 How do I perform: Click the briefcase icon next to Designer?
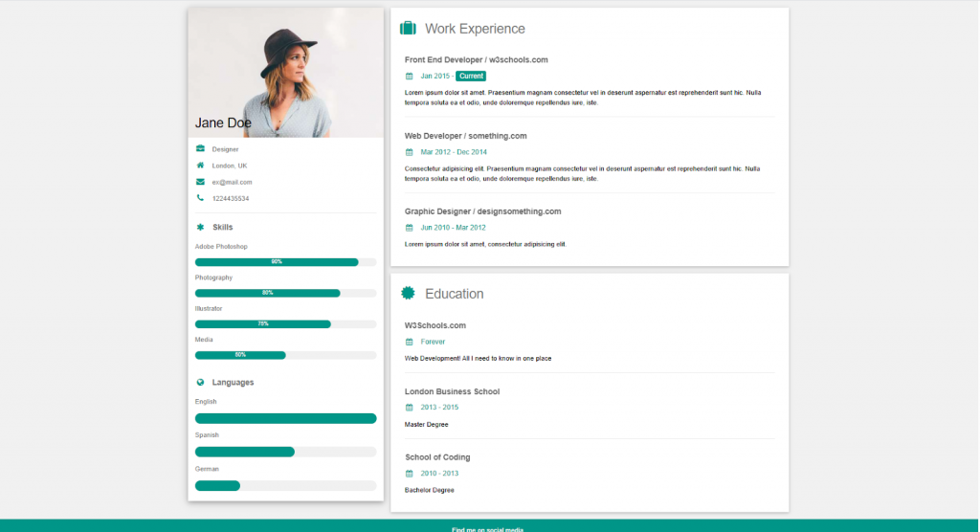pyautogui.click(x=200, y=148)
